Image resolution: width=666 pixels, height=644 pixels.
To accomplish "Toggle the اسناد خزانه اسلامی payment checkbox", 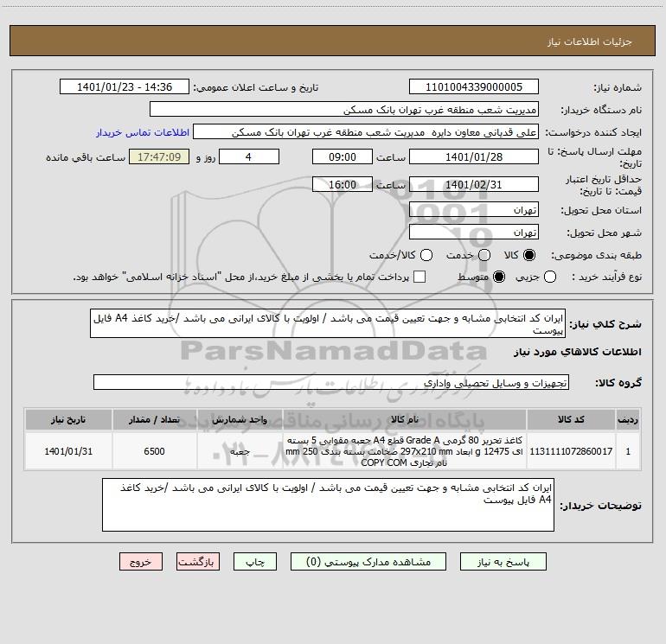I will click(x=419, y=277).
